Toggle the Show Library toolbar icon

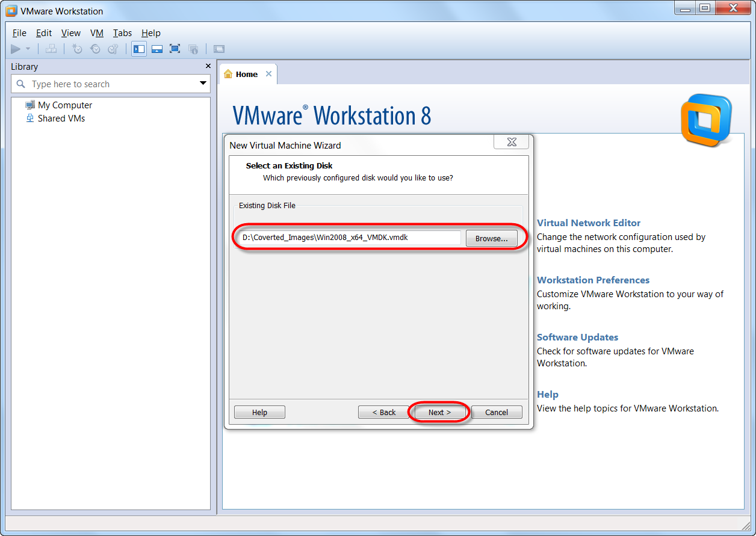(x=139, y=49)
